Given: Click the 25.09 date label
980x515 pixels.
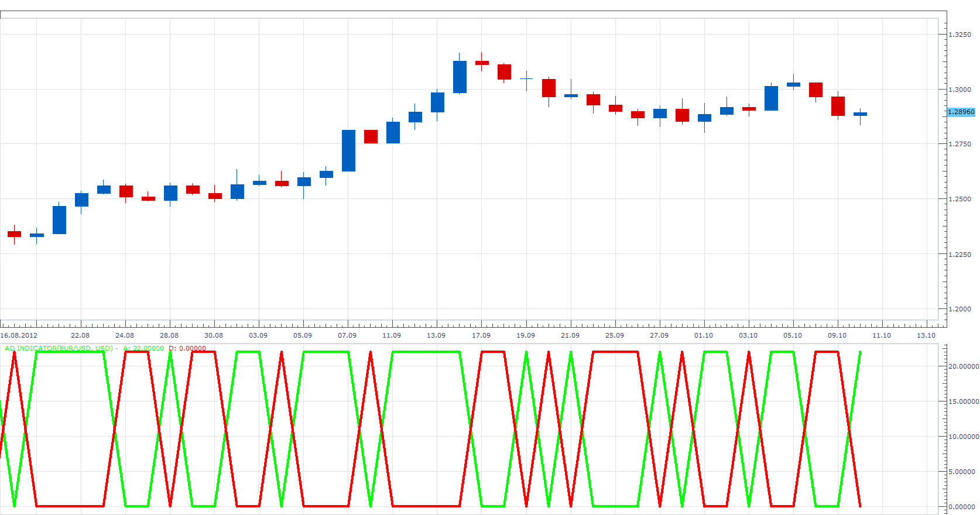Looking at the screenshot, I should (x=615, y=335).
